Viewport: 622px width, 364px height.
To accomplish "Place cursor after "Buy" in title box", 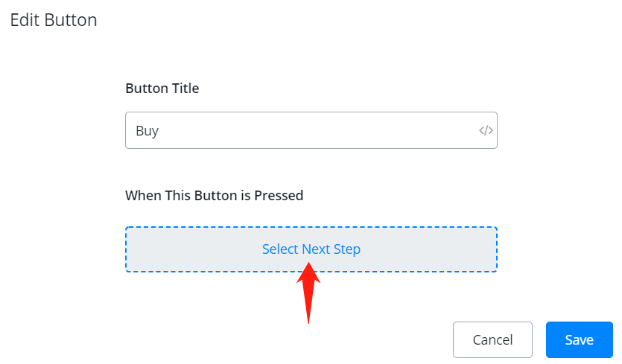I will click(x=161, y=131).
